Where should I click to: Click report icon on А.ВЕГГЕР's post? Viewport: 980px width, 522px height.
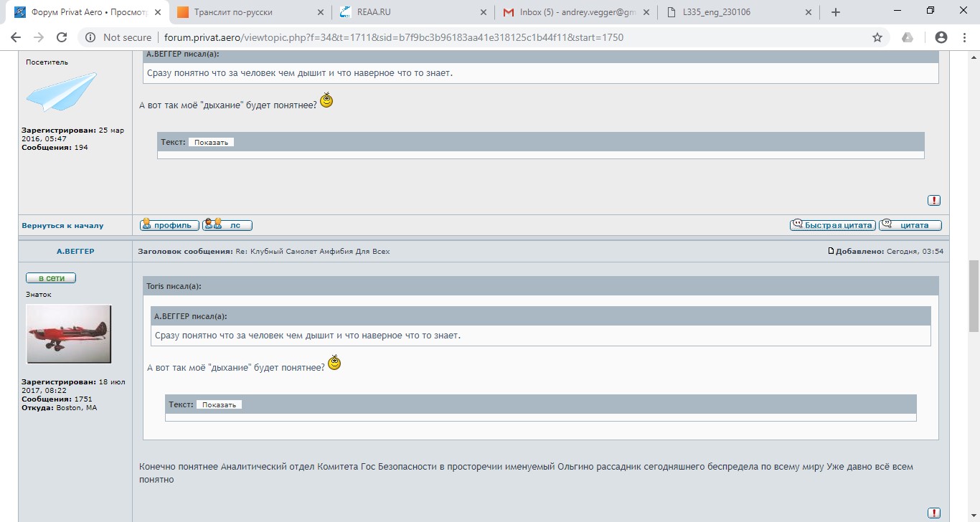coord(933,513)
